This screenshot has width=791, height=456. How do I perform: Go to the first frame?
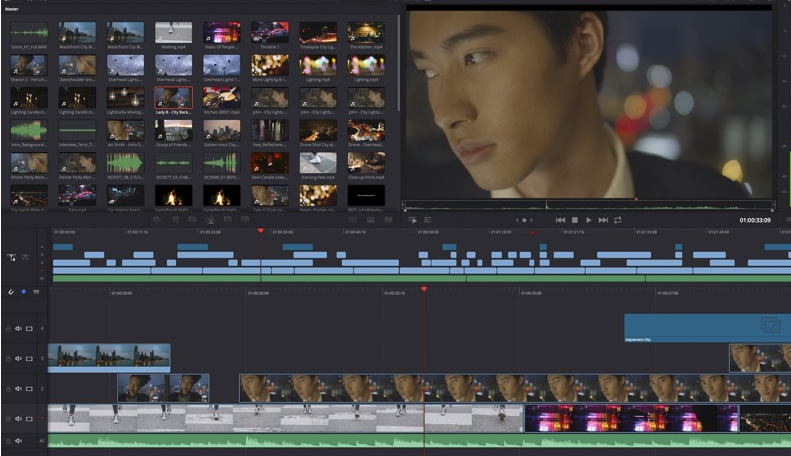pyautogui.click(x=560, y=220)
